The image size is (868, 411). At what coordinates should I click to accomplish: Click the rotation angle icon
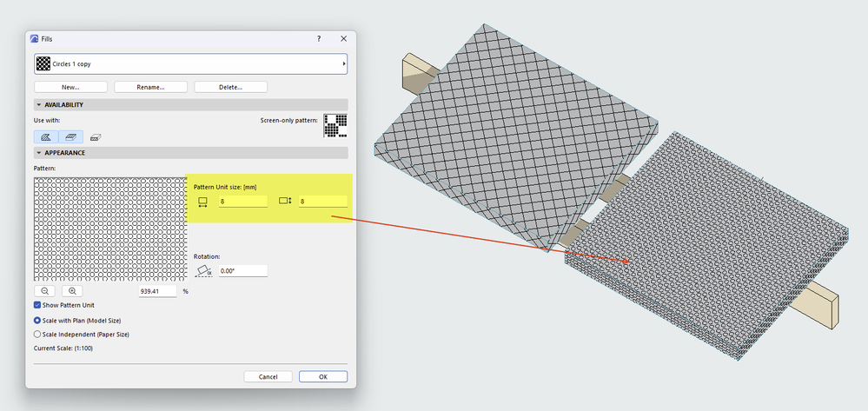click(x=203, y=271)
